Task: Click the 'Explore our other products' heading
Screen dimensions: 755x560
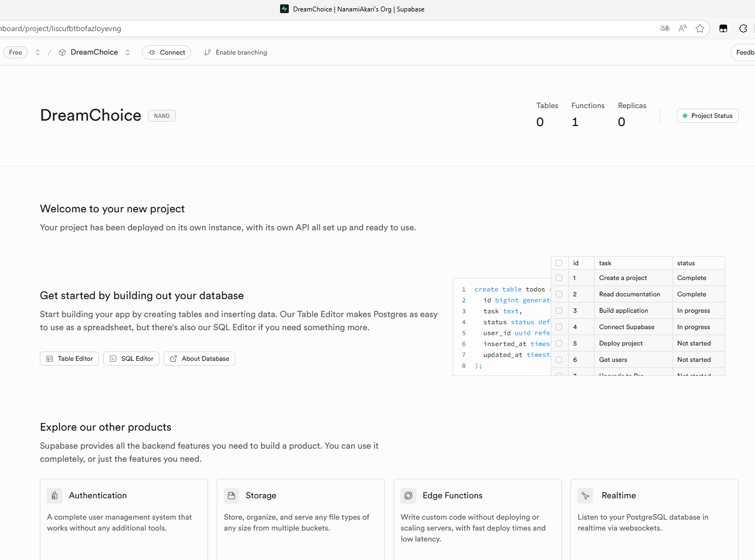Action: [x=106, y=427]
